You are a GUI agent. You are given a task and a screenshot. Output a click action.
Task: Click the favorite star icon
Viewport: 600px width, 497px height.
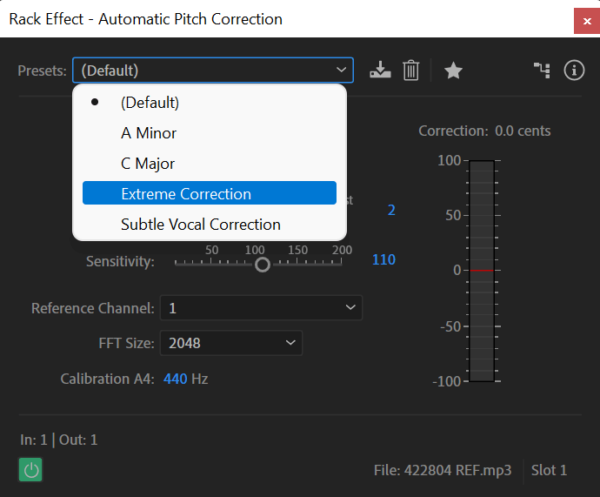[453, 70]
